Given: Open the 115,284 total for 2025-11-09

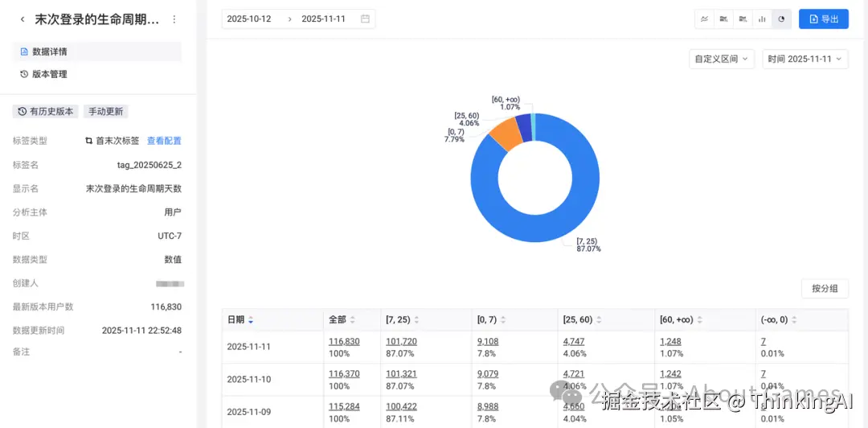Looking at the screenshot, I should (344, 406).
